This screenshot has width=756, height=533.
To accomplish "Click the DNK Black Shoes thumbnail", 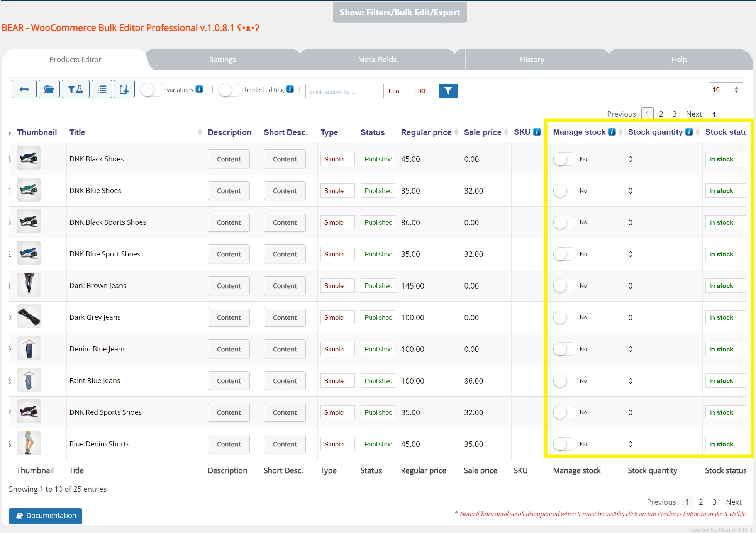I will tap(29, 158).
